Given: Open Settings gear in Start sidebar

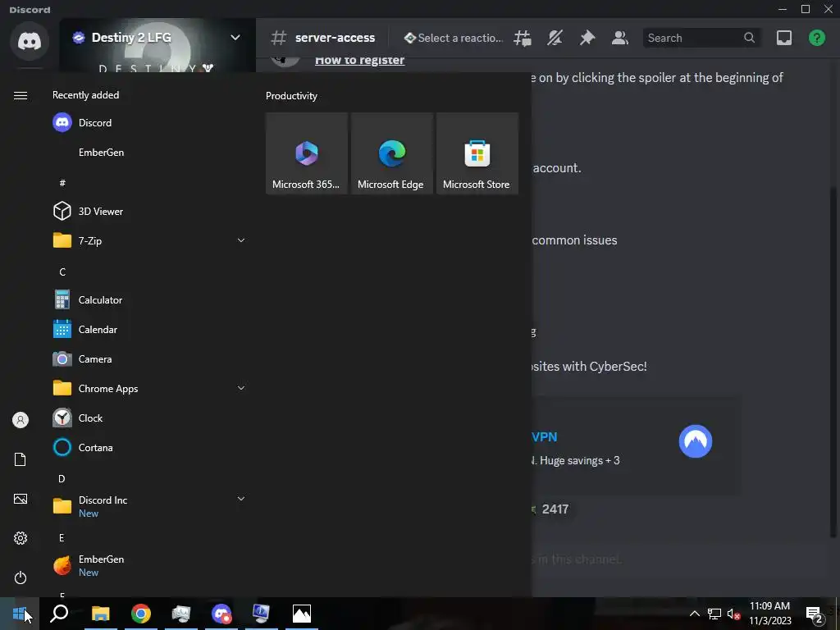Looking at the screenshot, I should [21, 538].
